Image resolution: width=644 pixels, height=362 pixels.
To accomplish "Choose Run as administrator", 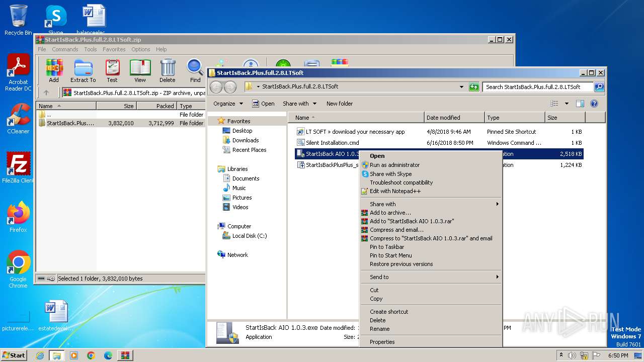I will [431, 165].
